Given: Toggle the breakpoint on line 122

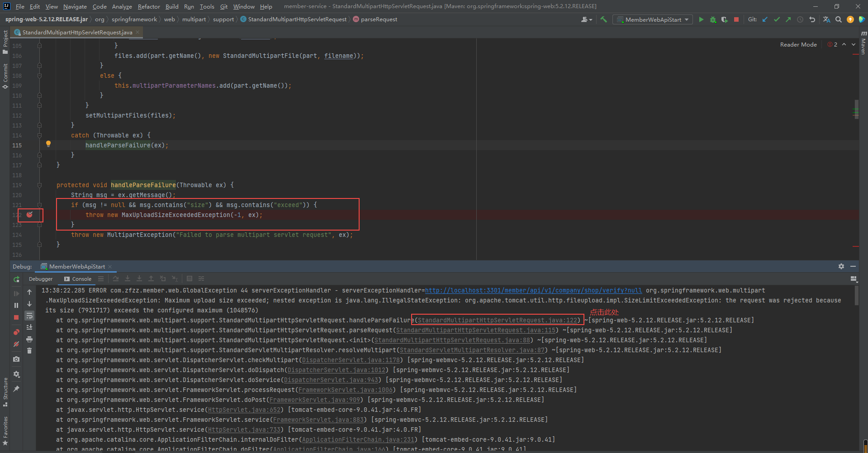Looking at the screenshot, I should pos(30,215).
